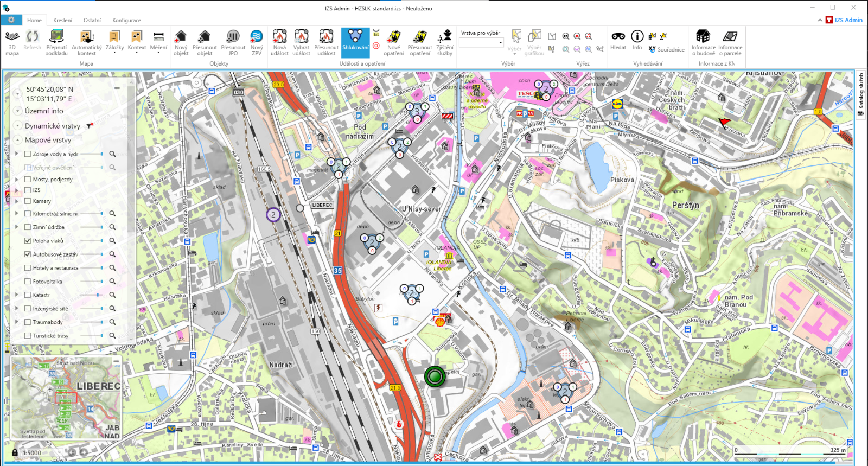Click the Přesunout JPO icon
Screen dimensions: 868x466
click(x=233, y=42)
